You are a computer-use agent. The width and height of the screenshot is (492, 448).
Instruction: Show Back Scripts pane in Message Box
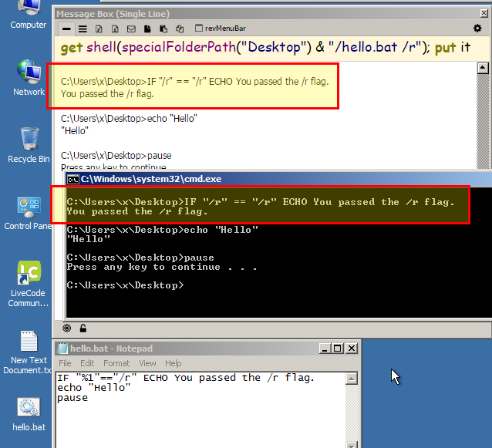pyautogui.click(x=163, y=29)
